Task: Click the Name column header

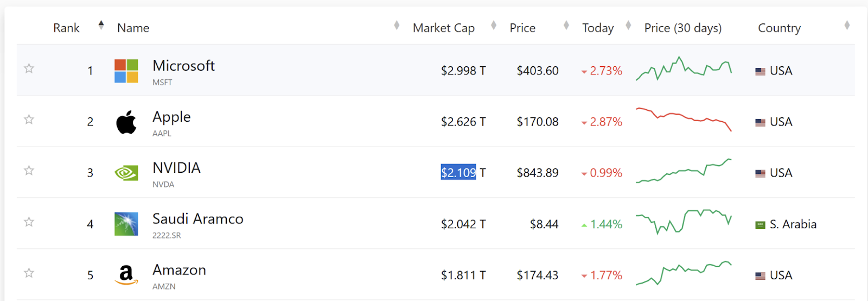Action: tap(133, 28)
